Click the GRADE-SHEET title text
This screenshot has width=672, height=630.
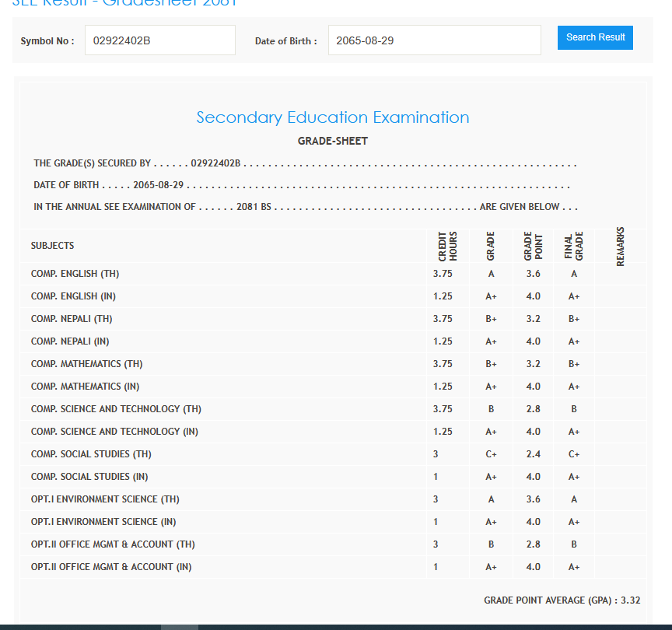click(x=333, y=141)
